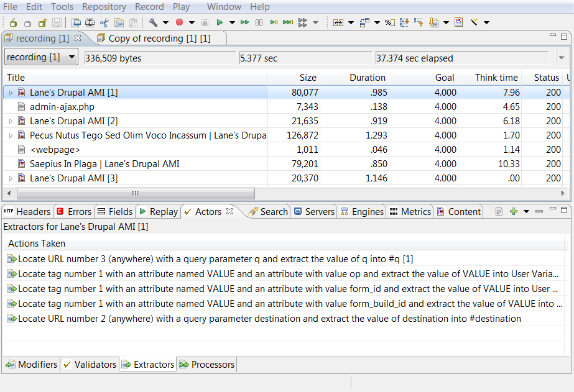Open the Actors panel view menu arrow
This screenshot has height=392, width=574.
[526, 211]
